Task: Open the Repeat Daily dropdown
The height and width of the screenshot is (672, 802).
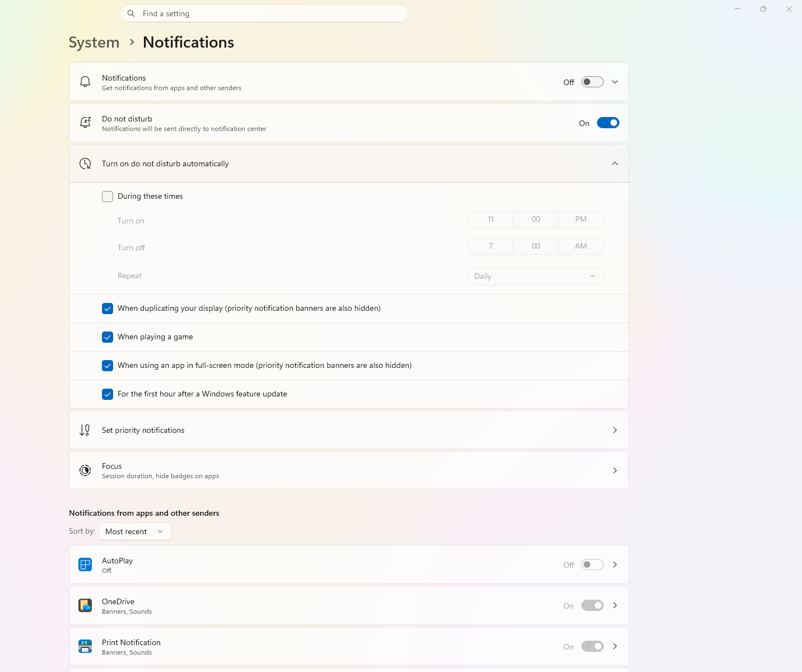Action: pyautogui.click(x=535, y=276)
